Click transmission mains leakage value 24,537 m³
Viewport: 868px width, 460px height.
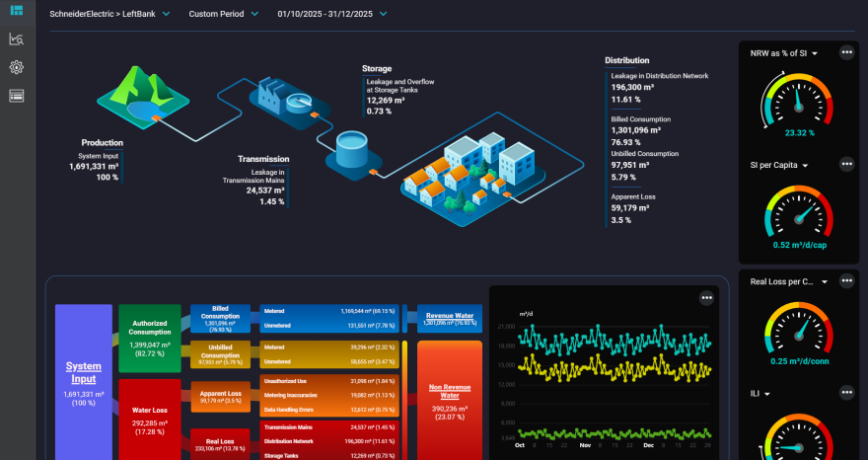pyautogui.click(x=265, y=191)
